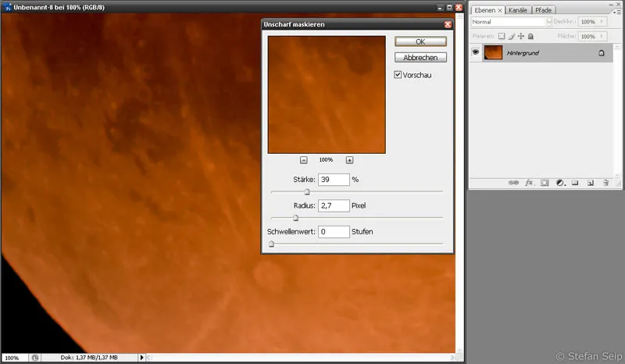The image size is (625, 364).
Task: Zoom in the filter preview
Action: [x=349, y=160]
